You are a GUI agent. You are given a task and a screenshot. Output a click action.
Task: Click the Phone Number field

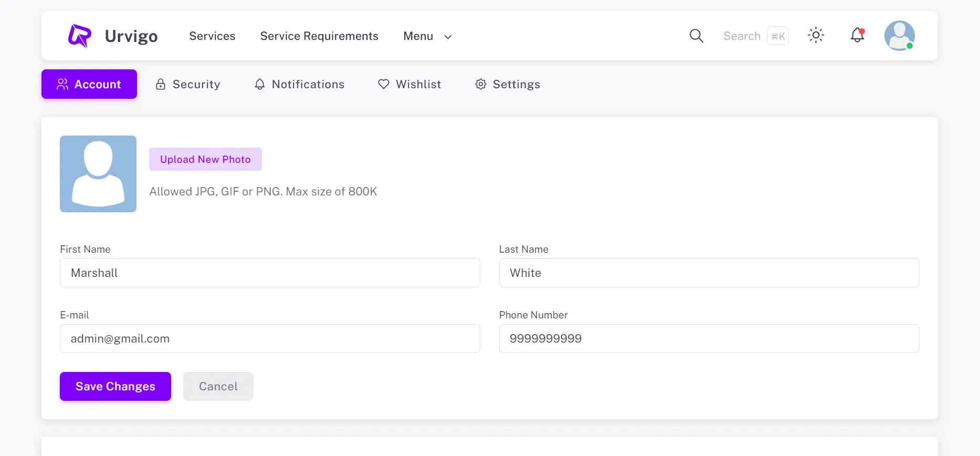point(709,338)
